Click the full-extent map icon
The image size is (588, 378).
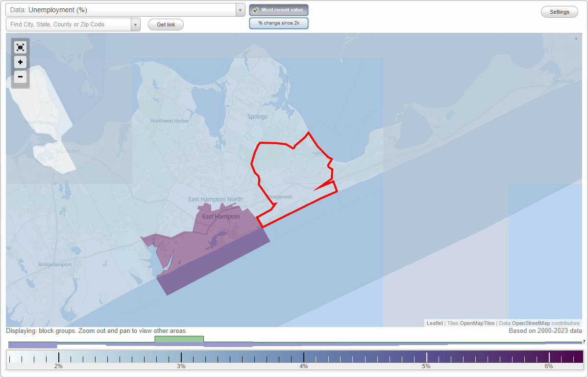point(20,47)
